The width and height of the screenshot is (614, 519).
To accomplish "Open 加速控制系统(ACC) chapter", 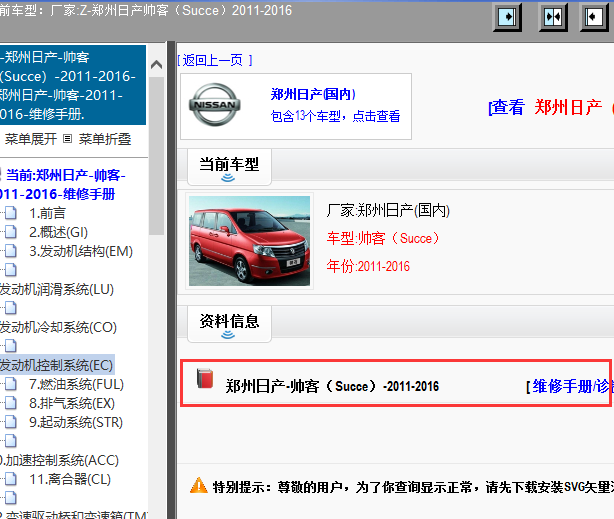I will (x=59, y=460).
